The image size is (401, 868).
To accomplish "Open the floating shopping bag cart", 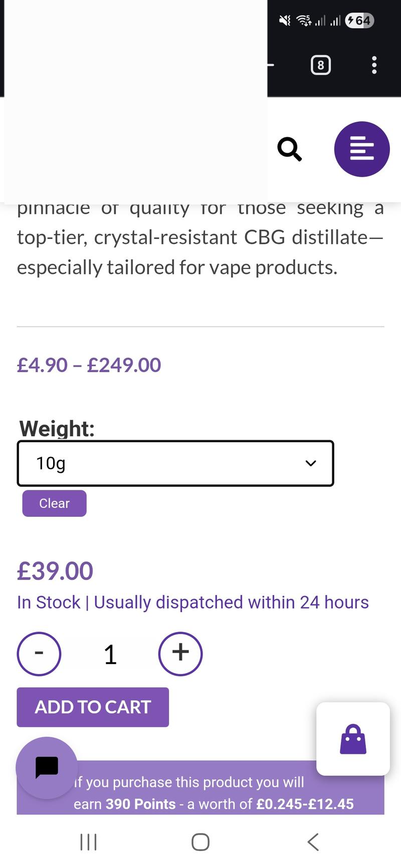I will click(353, 739).
